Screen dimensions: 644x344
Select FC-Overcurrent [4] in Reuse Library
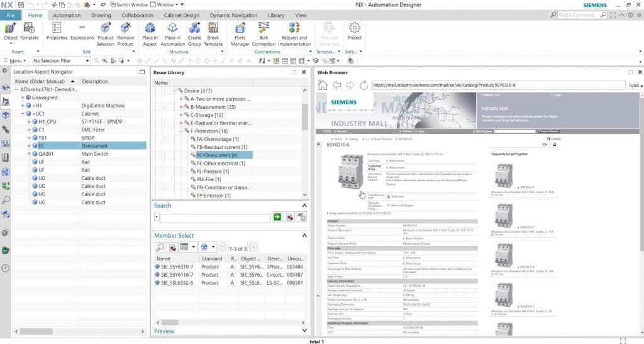point(217,155)
